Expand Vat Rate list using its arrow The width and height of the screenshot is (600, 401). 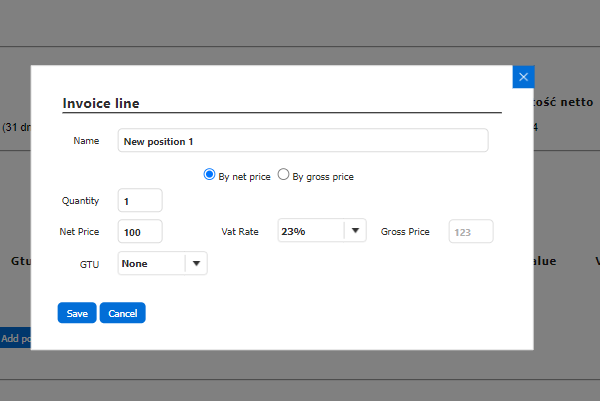(x=355, y=232)
